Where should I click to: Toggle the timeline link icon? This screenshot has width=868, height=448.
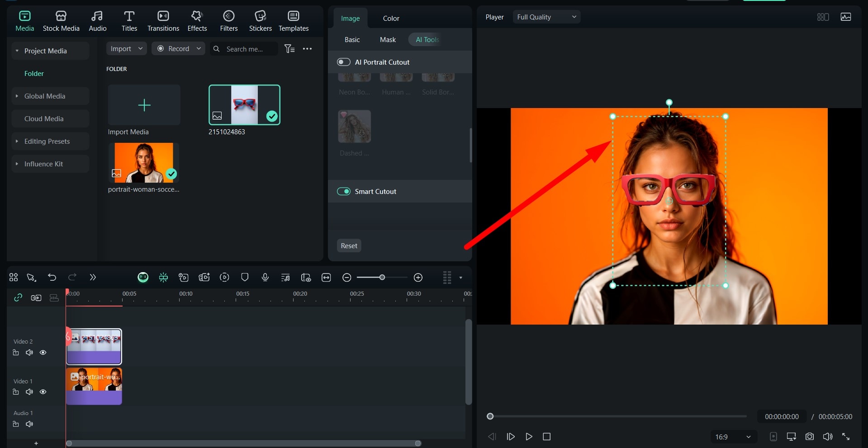(18, 297)
